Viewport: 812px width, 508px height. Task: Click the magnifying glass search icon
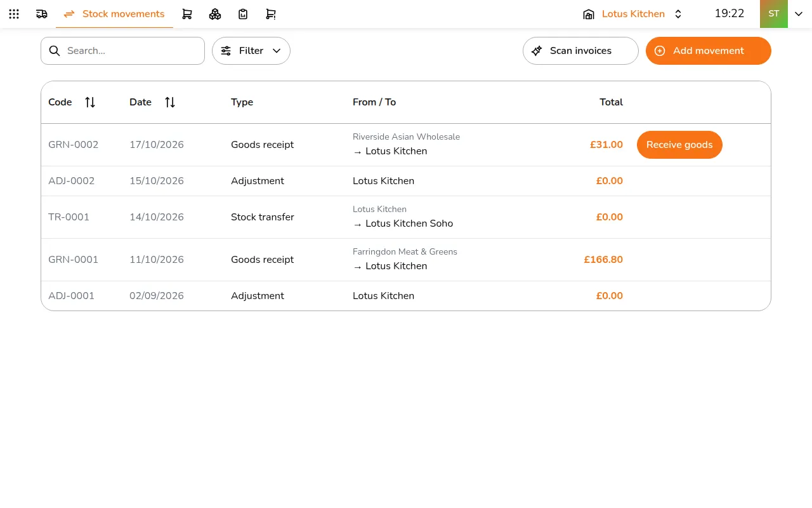click(x=55, y=51)
